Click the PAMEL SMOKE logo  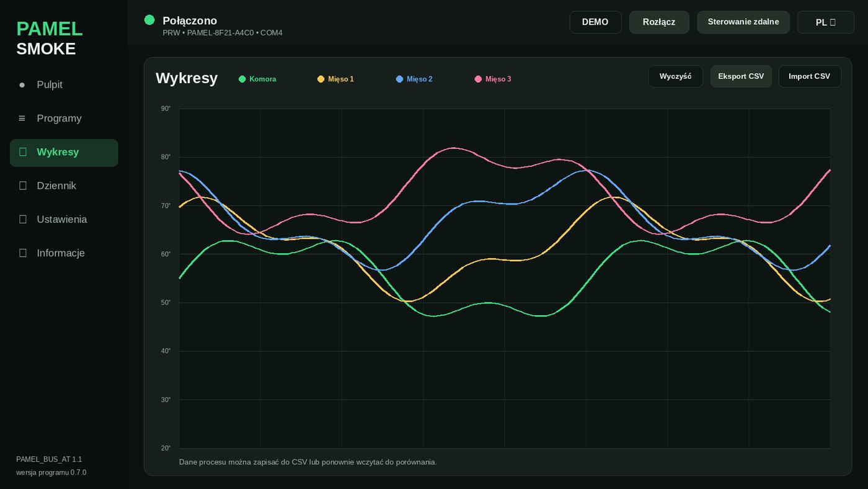pyautogui.click(x=50, y=38)
